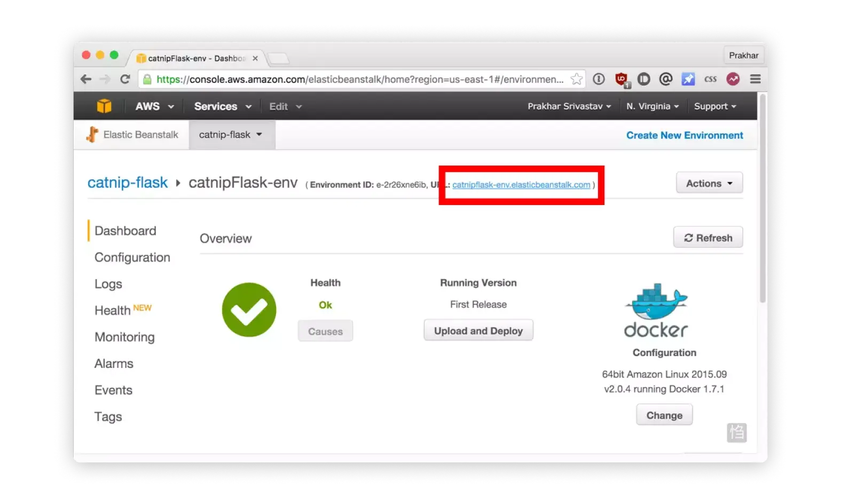
Task: Go back with the browser back arrow
Action: [86, 80]
